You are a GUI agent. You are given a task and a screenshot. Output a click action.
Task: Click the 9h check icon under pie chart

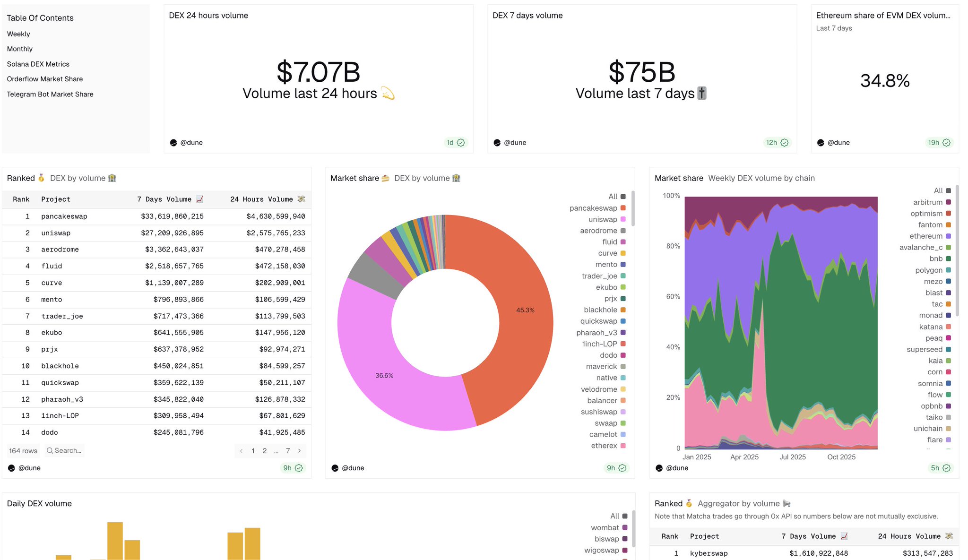tap(622, 468)
